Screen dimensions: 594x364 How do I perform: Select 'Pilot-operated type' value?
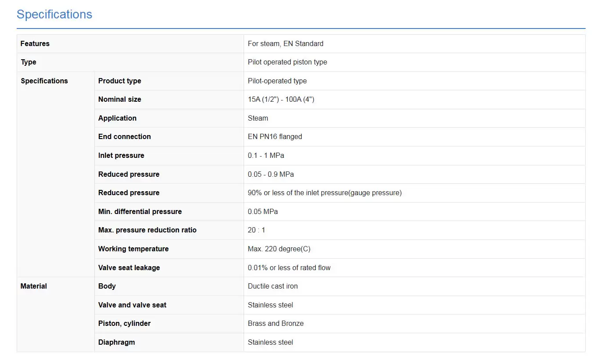pyautogui.click(x=277, y=81)
